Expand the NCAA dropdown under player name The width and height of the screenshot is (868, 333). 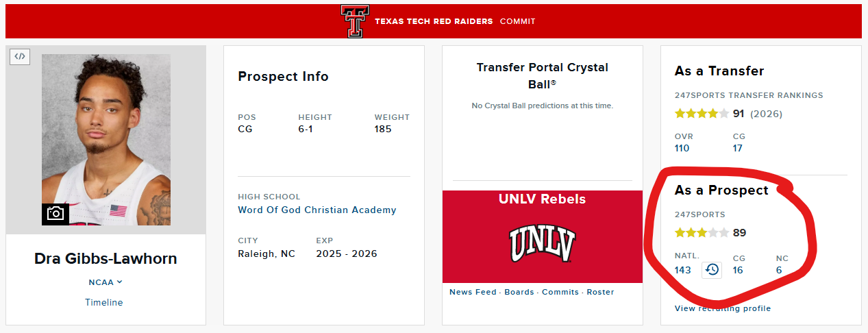(x=106, y=282)
